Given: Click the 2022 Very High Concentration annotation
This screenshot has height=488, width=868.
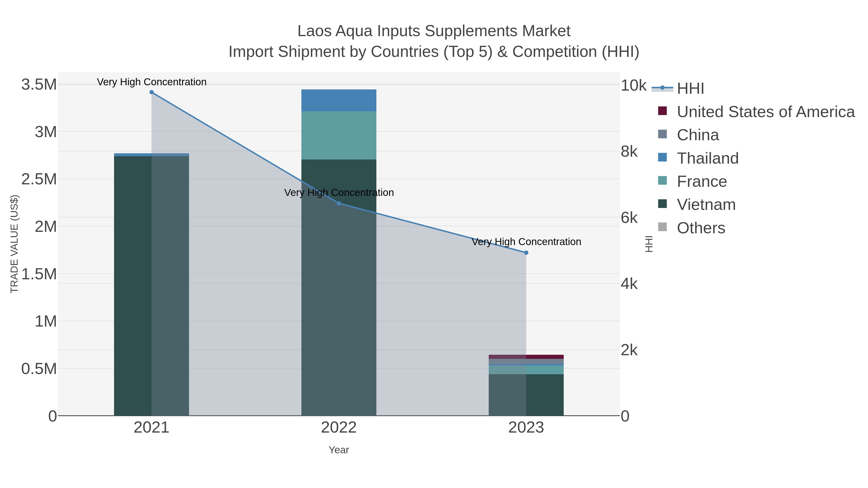Looking at the screenshot, I should 339,193.
